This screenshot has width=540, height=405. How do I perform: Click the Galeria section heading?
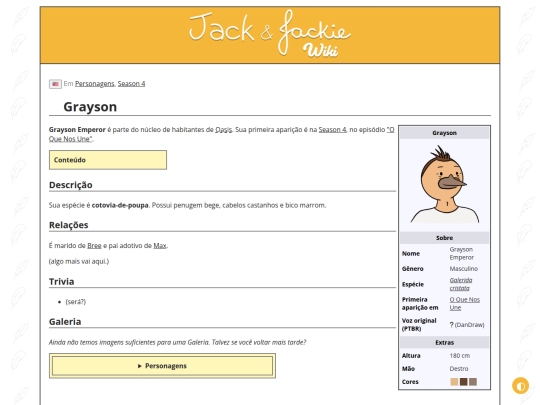(65, 322)
